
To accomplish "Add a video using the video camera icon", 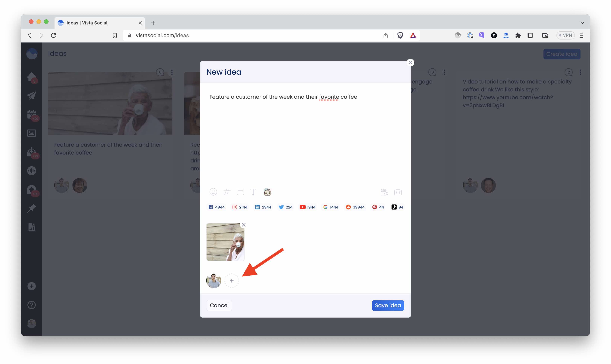I will coord(384,192).
